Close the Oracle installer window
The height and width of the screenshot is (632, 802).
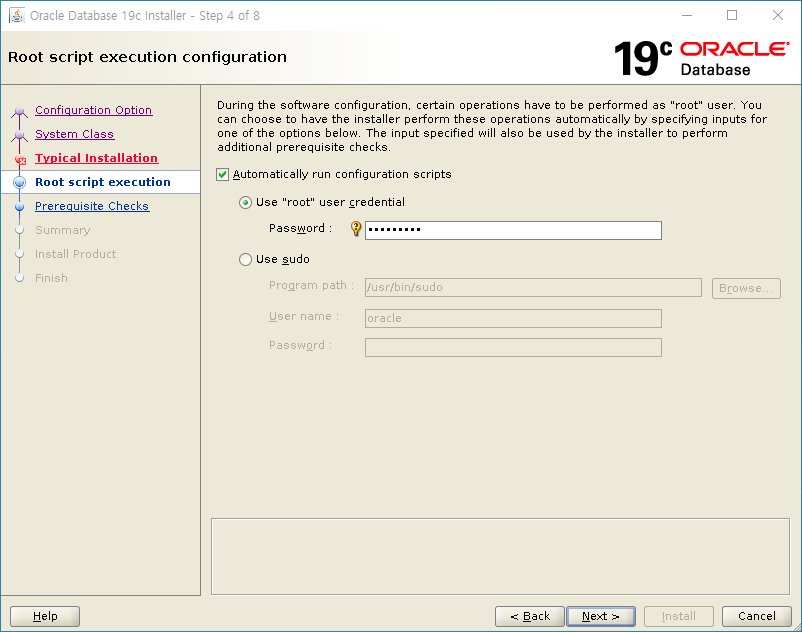[x=777, y=15]
